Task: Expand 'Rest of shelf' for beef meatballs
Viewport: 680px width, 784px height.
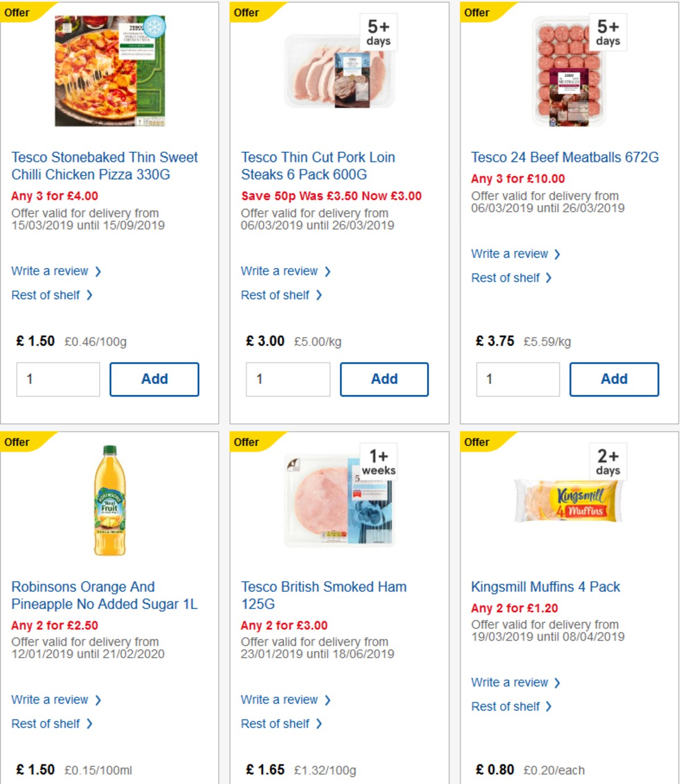Action: 505,278
